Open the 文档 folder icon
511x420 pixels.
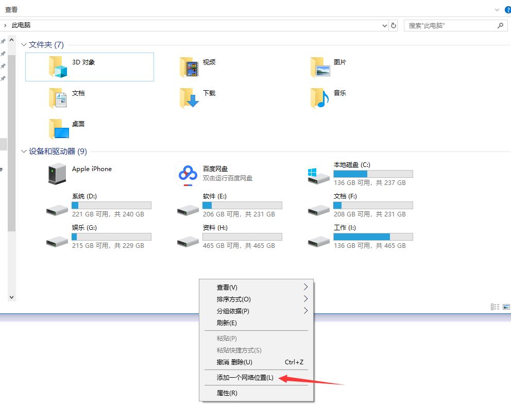58,98
